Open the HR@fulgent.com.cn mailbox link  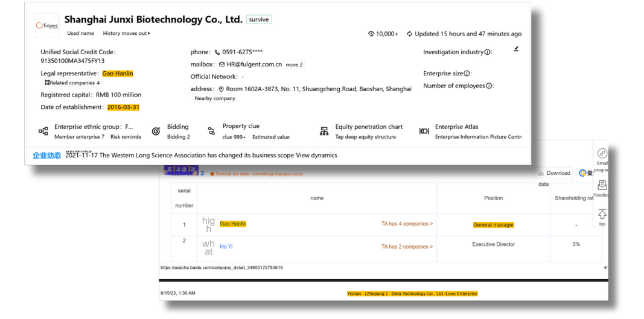pyautogui.click(x=254, y=65)
